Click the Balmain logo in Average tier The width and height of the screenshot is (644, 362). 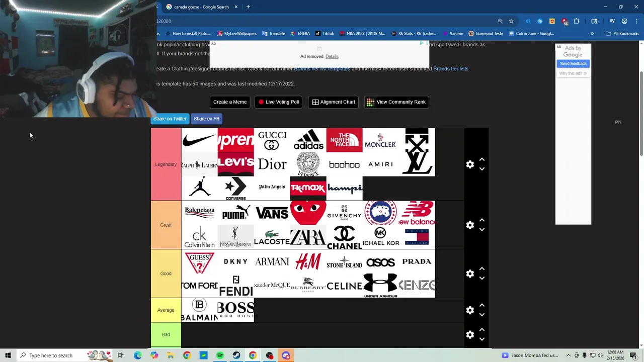pos(199,310)
